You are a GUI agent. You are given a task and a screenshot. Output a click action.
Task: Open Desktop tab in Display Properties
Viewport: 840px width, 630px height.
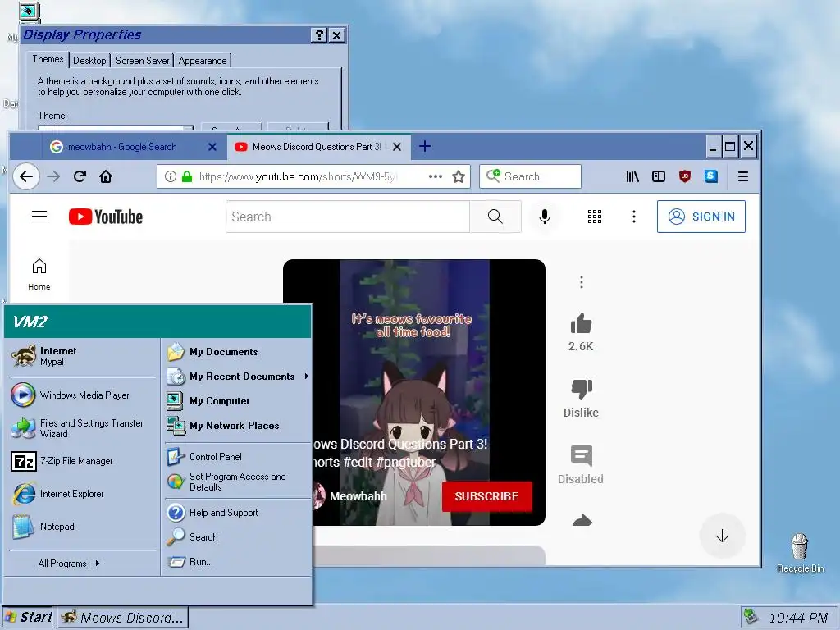pos(89,61)
